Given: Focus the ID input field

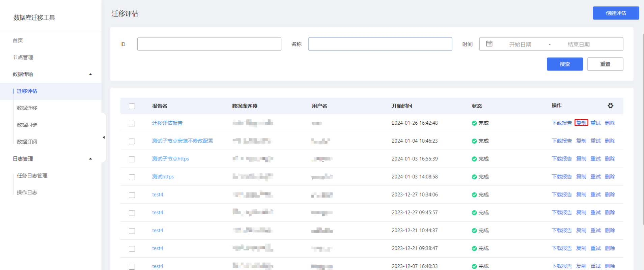Looking at the screenshot, I should (x=209, y=44).
